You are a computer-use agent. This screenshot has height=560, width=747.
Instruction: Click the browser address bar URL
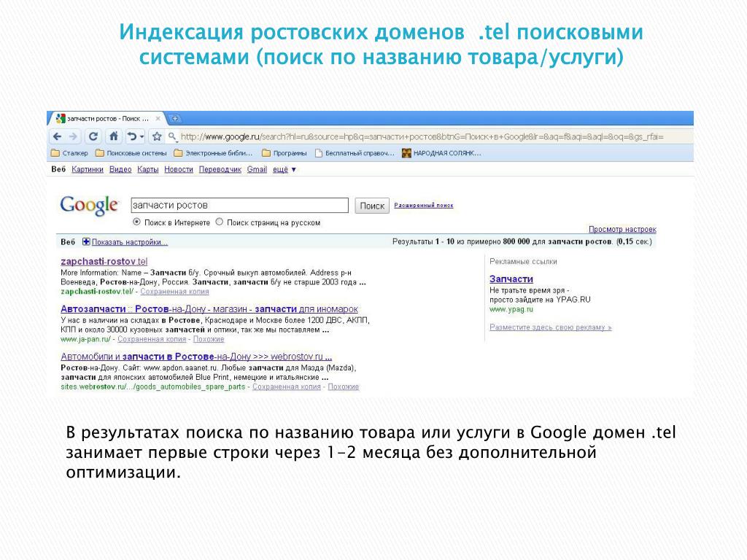tap(422, 136)
